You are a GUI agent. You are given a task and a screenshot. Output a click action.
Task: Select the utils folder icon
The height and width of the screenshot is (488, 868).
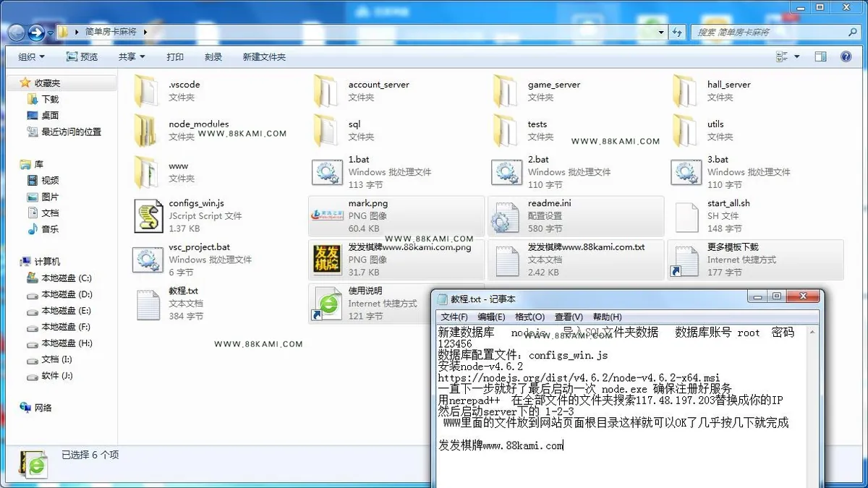click(685, 130)
